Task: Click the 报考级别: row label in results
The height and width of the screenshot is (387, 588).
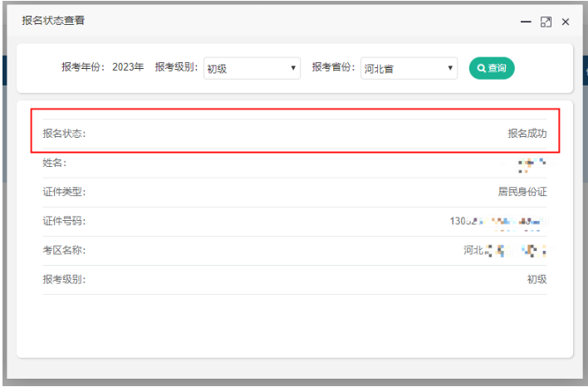Action: click(x=64, y=279)
